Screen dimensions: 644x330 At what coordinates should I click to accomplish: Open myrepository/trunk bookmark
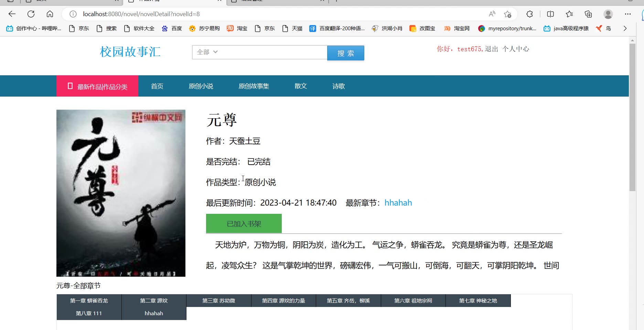[507, 29]
